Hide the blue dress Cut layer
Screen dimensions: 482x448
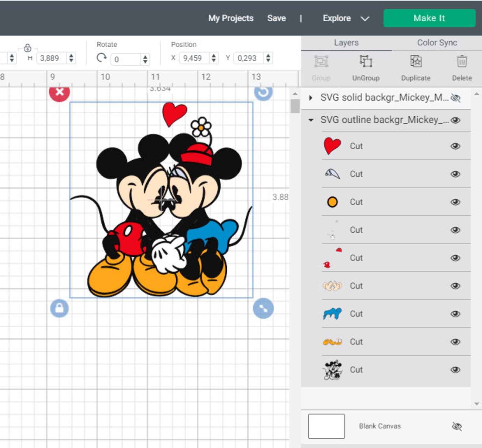[455, 314]
